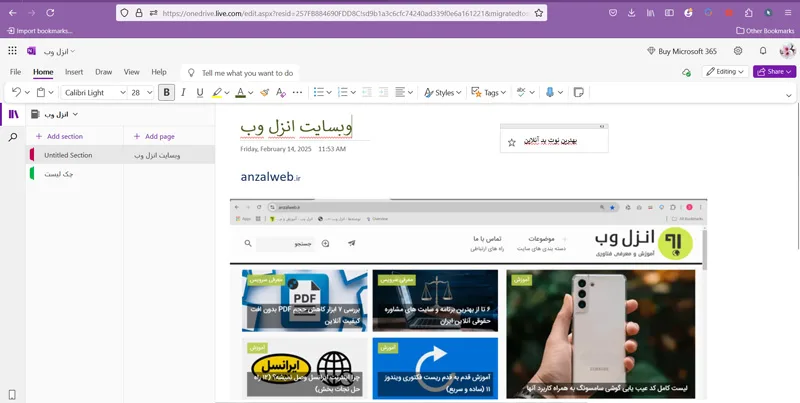This screenshot has width=800, height=403.
Task: Switch to the Home tab
Action: [x=43, y=72]
